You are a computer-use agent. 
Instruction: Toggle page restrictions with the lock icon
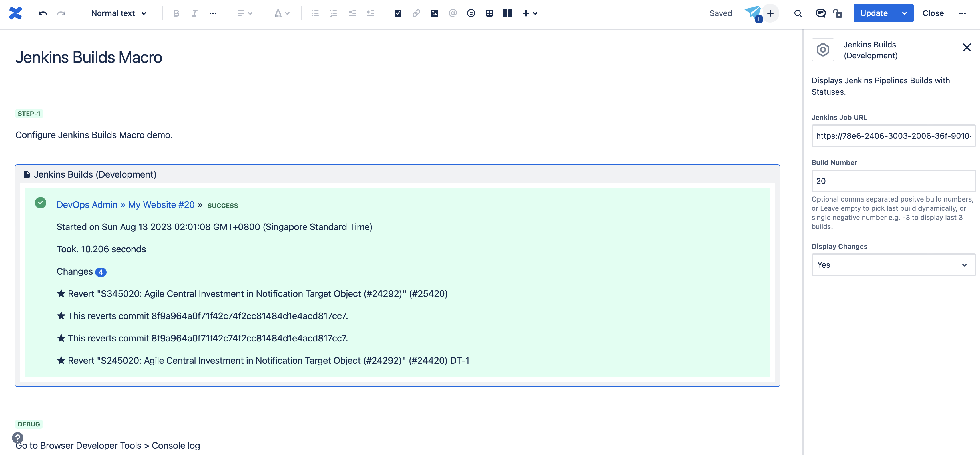pyautogui.click(x=838, y=13)
